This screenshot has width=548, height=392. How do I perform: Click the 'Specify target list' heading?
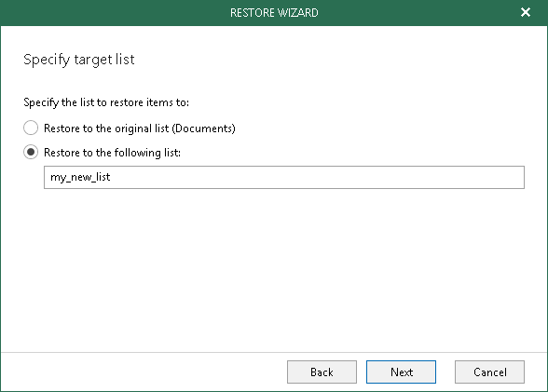tap(79, 60)
